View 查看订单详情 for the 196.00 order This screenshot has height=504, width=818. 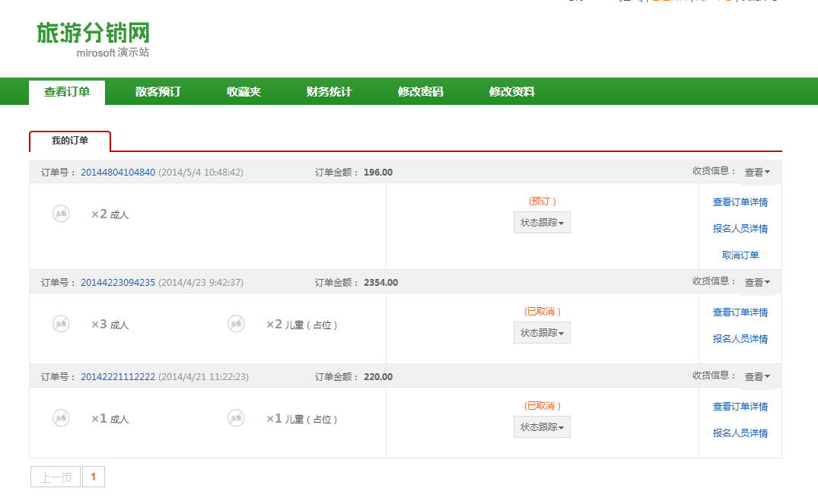740,202
